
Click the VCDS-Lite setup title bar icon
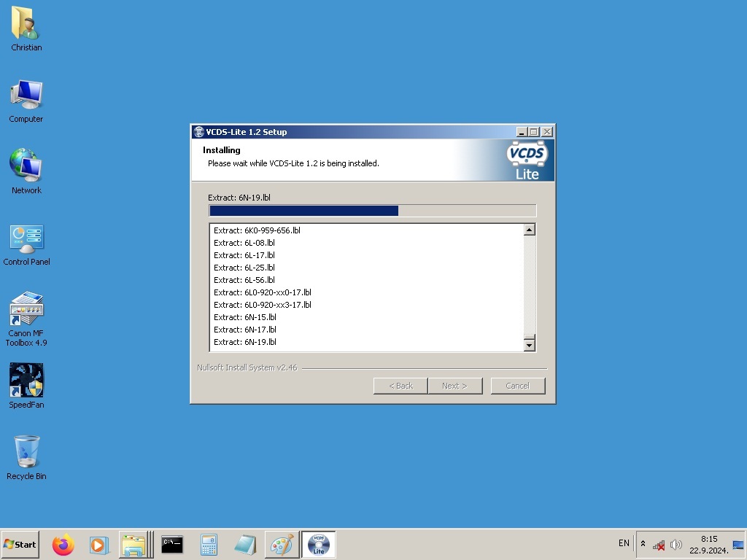(x=198, y=132)
